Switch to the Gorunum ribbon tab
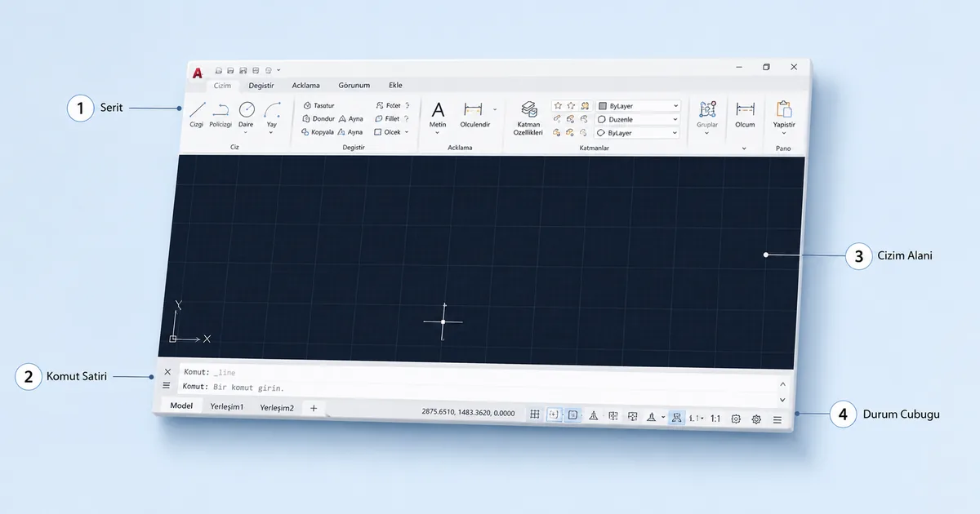The width and height of the screenshot is (980, 514). [354, 85]
